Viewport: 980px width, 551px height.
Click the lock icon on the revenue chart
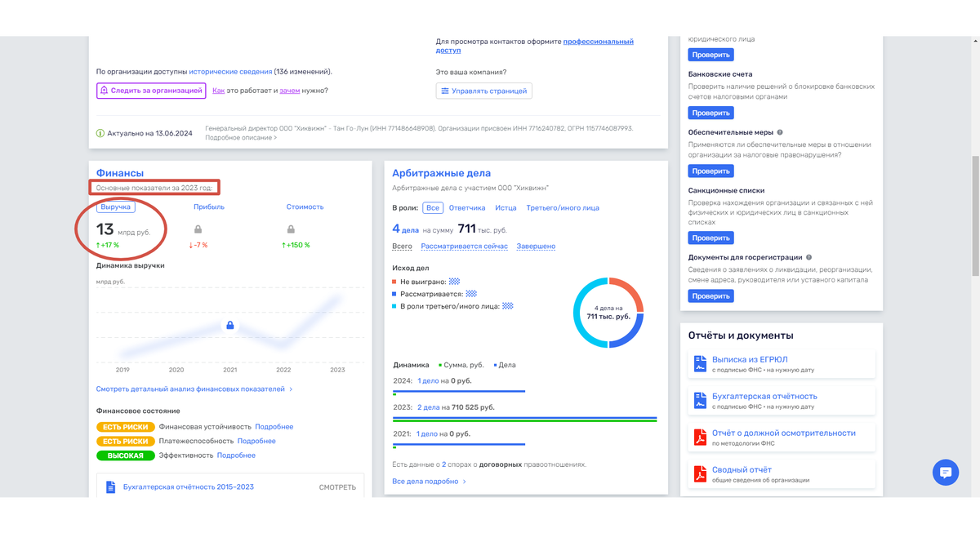point(230,326)
